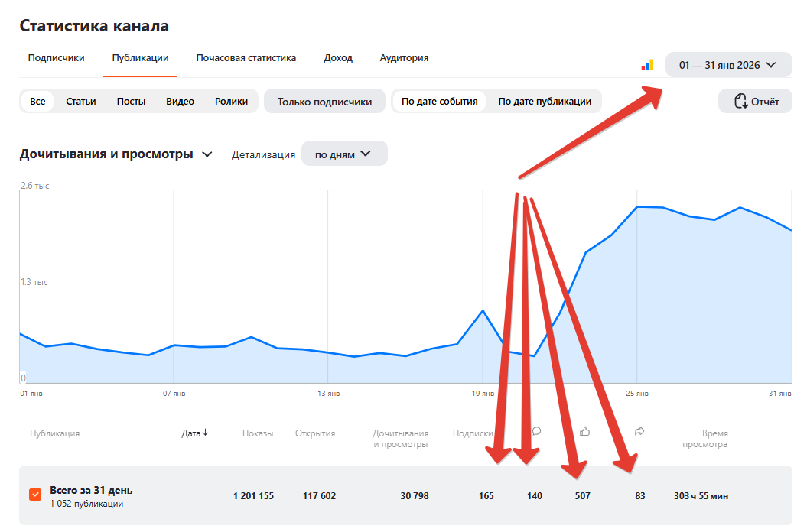
Task: Select По дате публикации option
Action: (x=545, y=102)
